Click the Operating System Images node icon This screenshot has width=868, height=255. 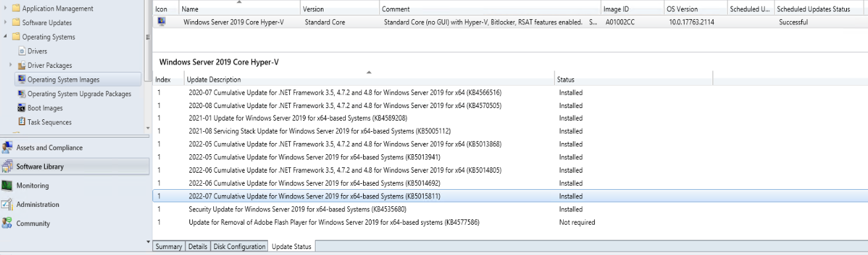pos(22,80)
